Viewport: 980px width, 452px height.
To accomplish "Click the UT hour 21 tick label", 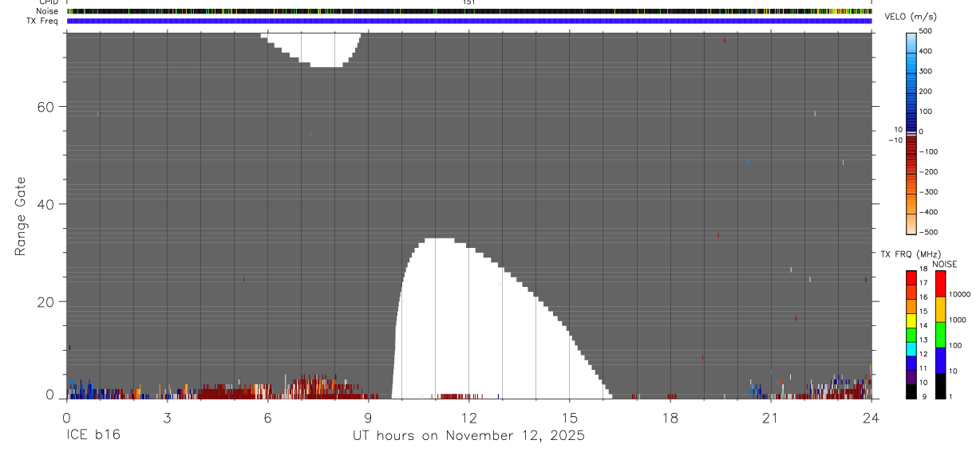I will click(x=770, y=417).
